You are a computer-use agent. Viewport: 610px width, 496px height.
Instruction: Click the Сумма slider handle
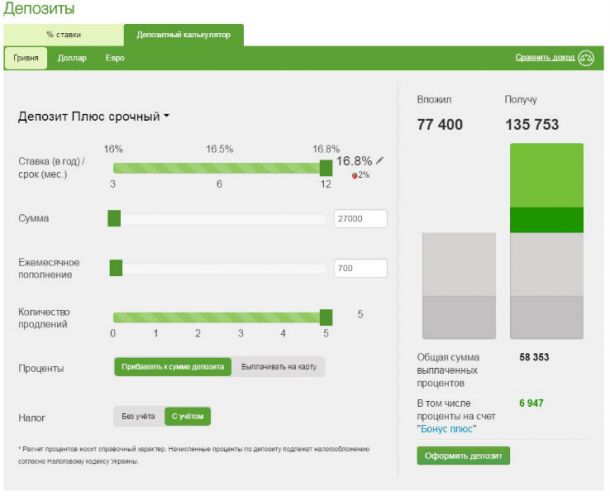point(114,219)
